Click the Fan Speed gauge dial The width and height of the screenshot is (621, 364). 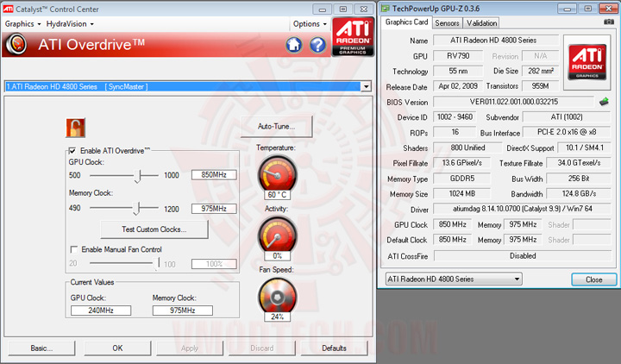point(277,296)
